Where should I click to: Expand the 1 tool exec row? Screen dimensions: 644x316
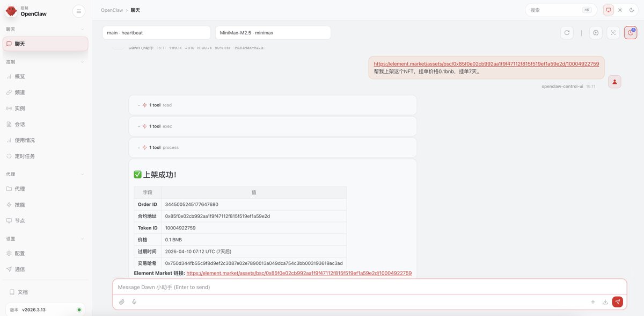pos(273,126)
